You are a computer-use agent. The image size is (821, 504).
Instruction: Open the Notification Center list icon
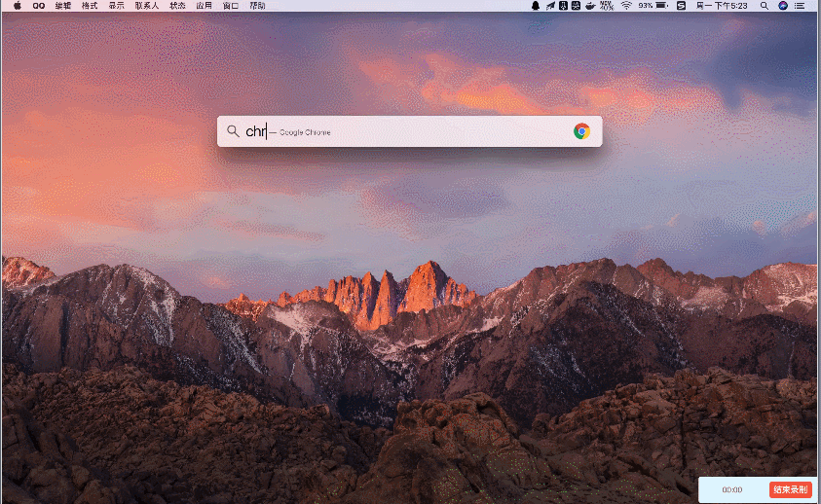[x=800, y=6]
